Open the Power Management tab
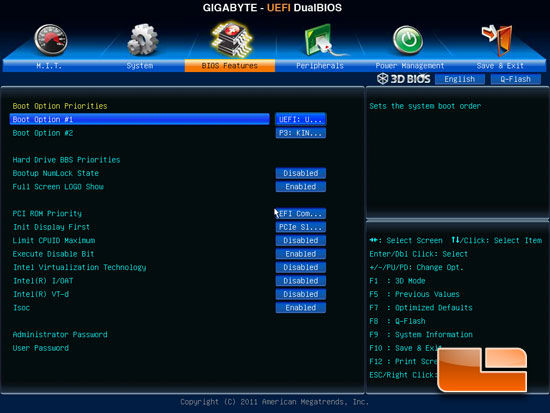Viewport: 550px width, 413px height. click(410, 66)
